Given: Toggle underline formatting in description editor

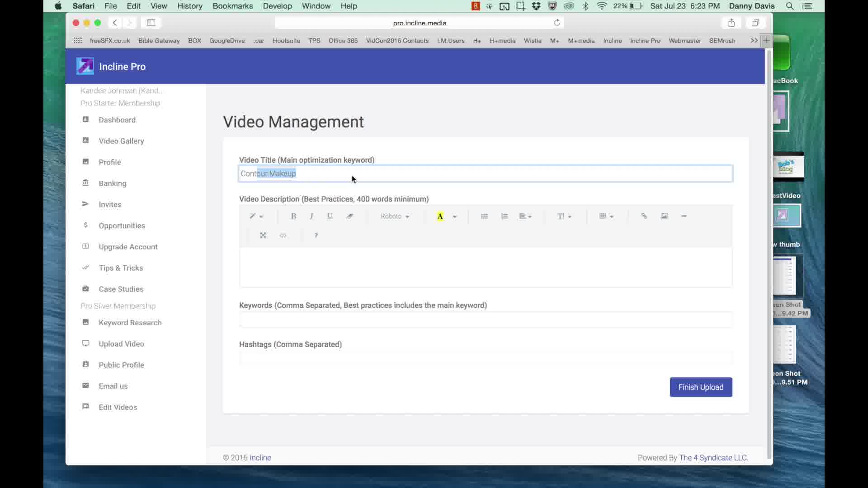Looking at the screenshot, I should 330,216.
